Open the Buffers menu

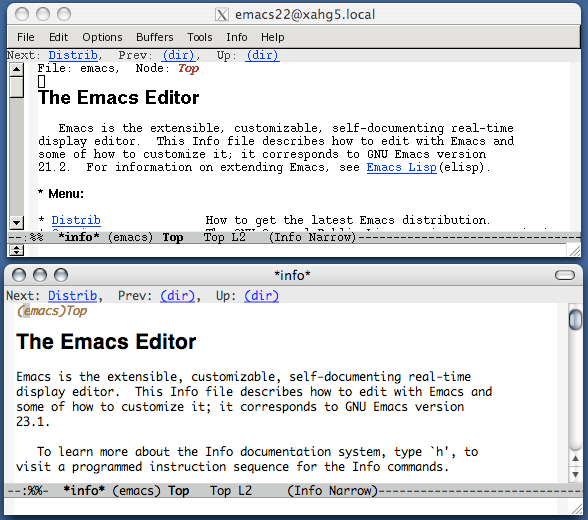click(154, 37)
